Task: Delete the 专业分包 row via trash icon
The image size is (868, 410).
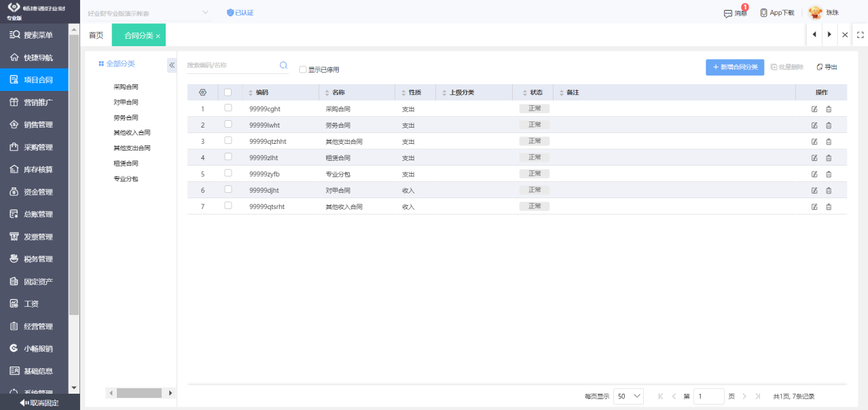Action: coord(829,174)
